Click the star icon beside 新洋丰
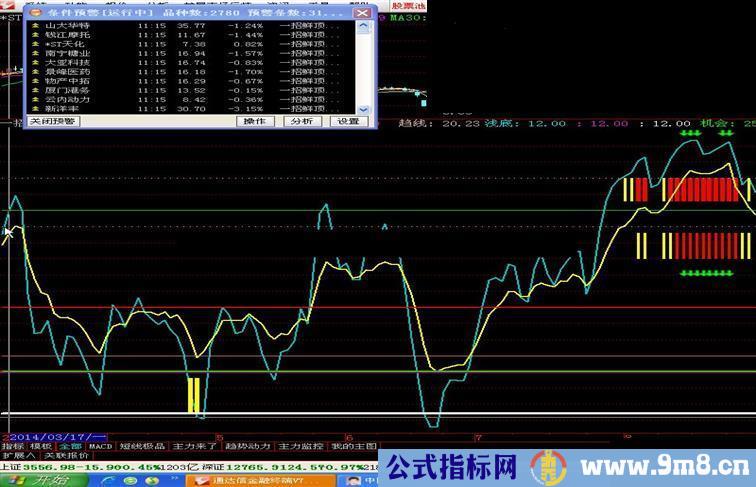 35,108
